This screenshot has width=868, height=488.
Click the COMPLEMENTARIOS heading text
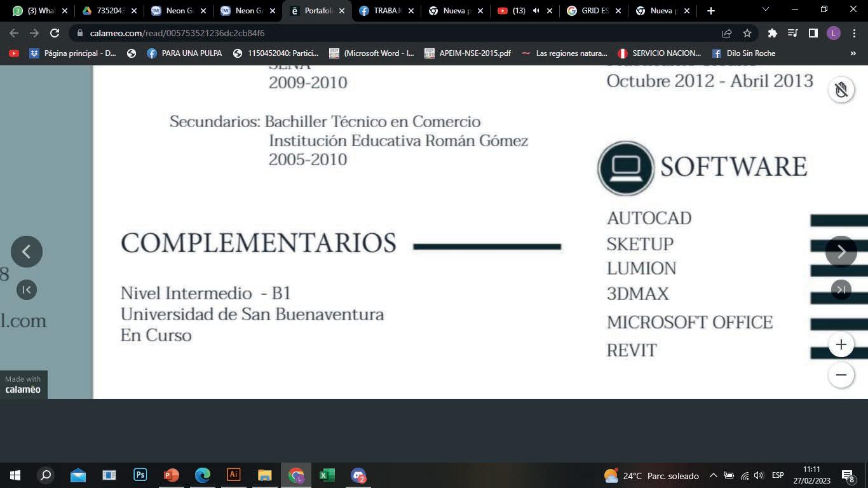(259, 243)
